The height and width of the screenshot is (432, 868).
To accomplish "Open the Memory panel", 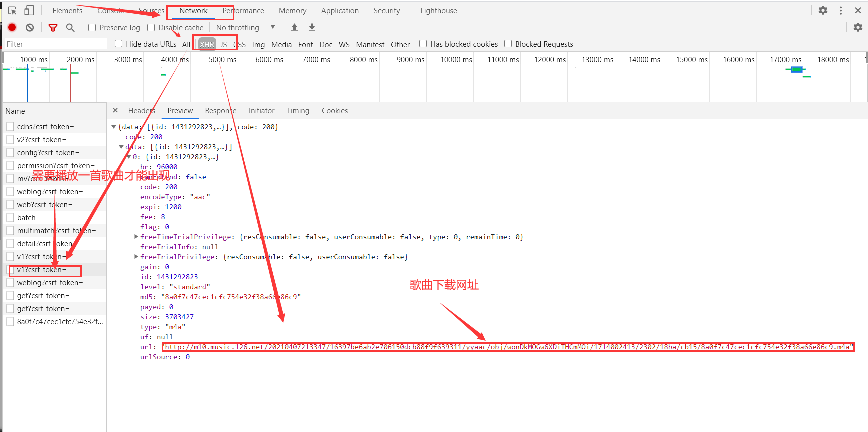I will pyautogui.click(x=293, y=11).
